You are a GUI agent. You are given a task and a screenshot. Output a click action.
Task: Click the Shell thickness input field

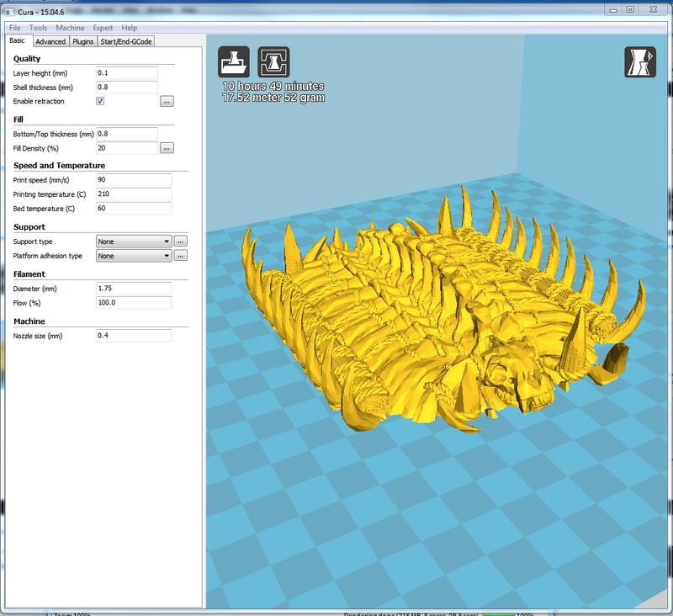(127, 88)
